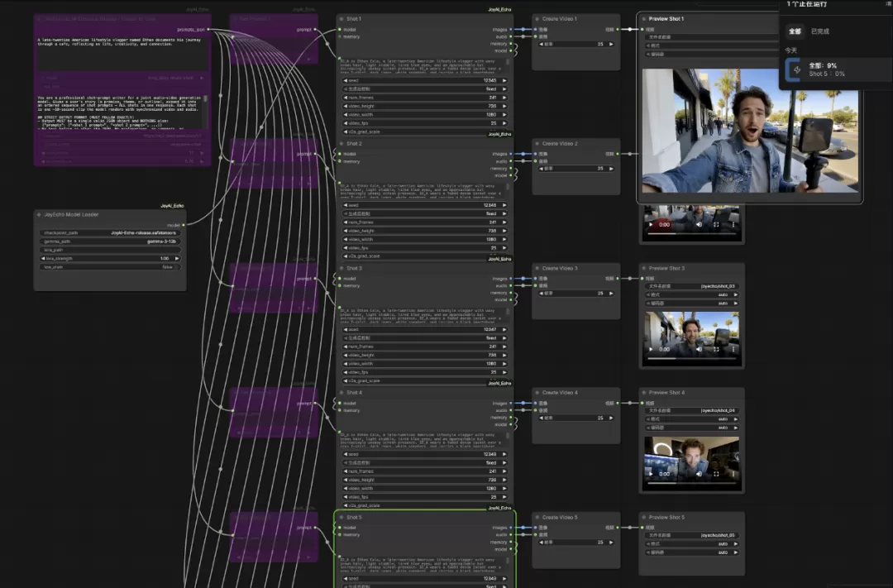Click the model input socket of Shot 3
Image resolution: width=893 pixels, height=588 pixels.
[x=340, y=278]
